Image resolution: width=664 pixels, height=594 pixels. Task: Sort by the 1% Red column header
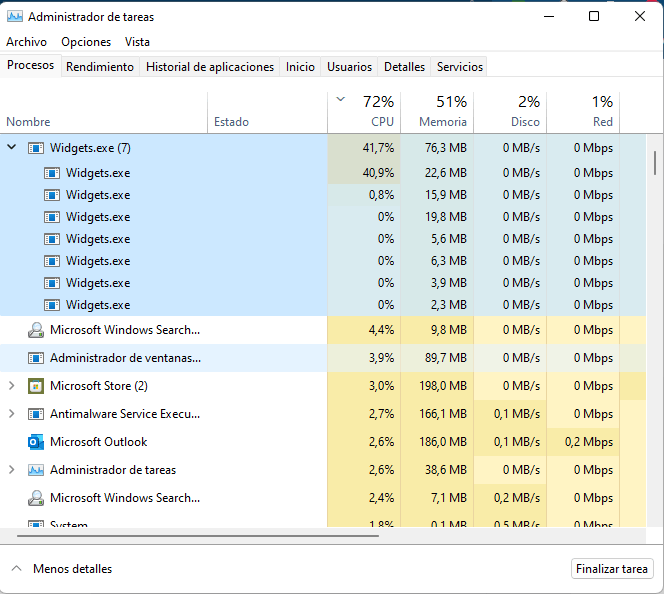click(x=583, y=113)
